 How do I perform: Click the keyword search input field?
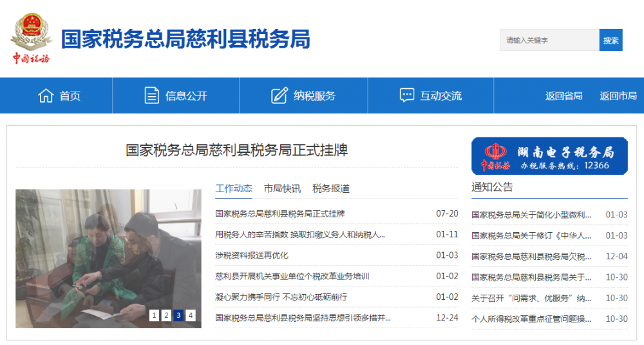[549, 40]
